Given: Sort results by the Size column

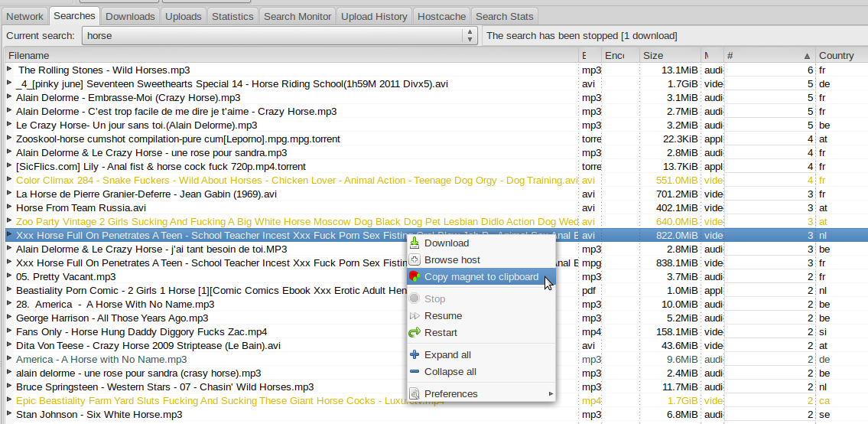Looking at the screenshot, I should coord(670,55).
